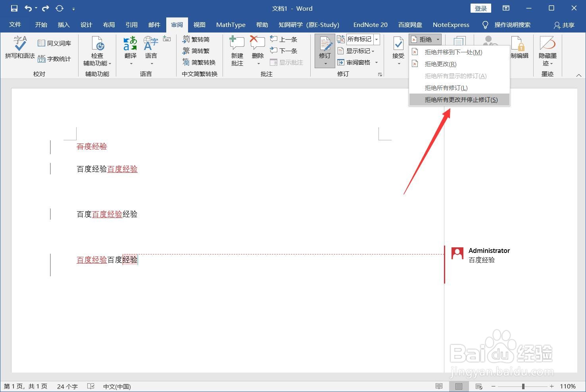Image resolution: width=586 pixels, height=392 pixels.
Task: Switch to the 引用 (References) tab
Action: coord(131,25)
